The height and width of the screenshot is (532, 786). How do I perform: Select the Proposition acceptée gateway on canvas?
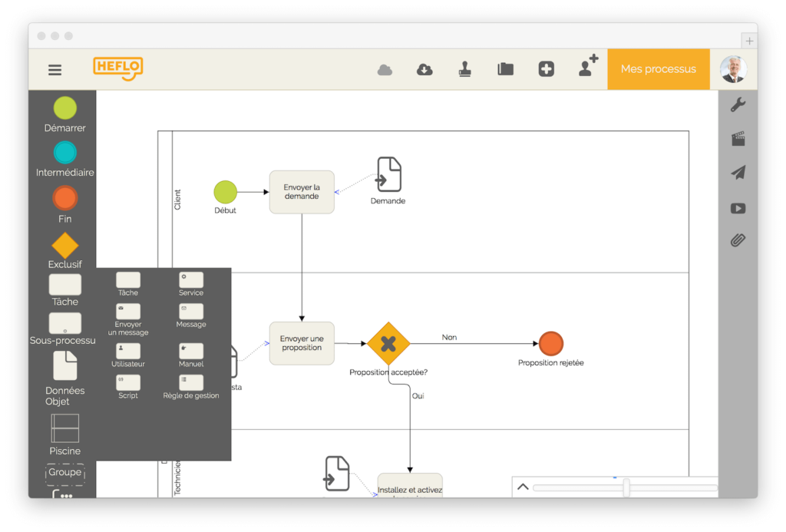[x=388, y=344]
